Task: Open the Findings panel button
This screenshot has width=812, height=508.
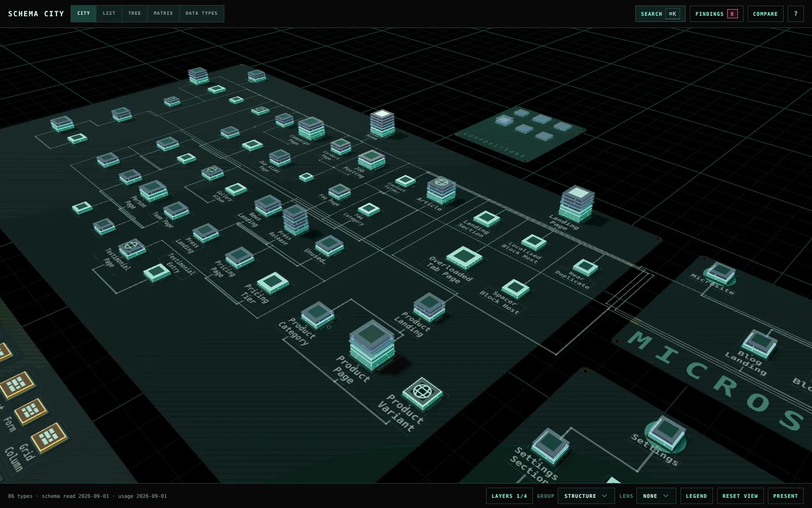Action: pyautogui.click(x=716, y=14)
